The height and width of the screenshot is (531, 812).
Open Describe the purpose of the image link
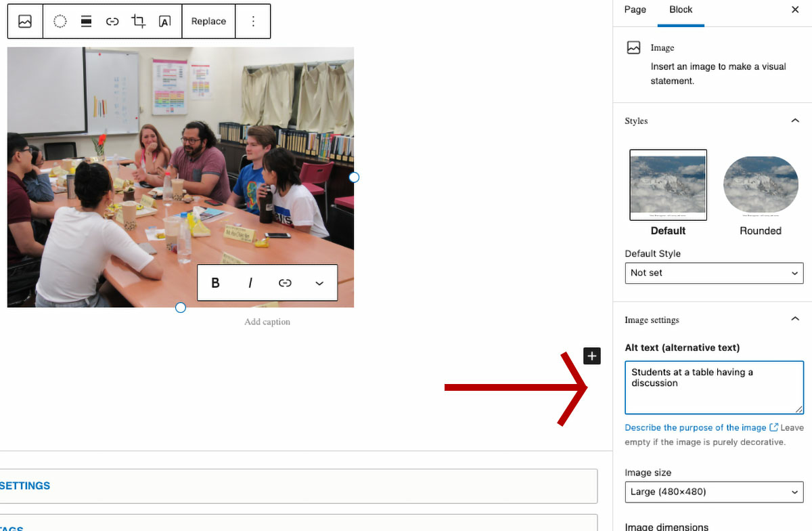(x=701, y=427)
